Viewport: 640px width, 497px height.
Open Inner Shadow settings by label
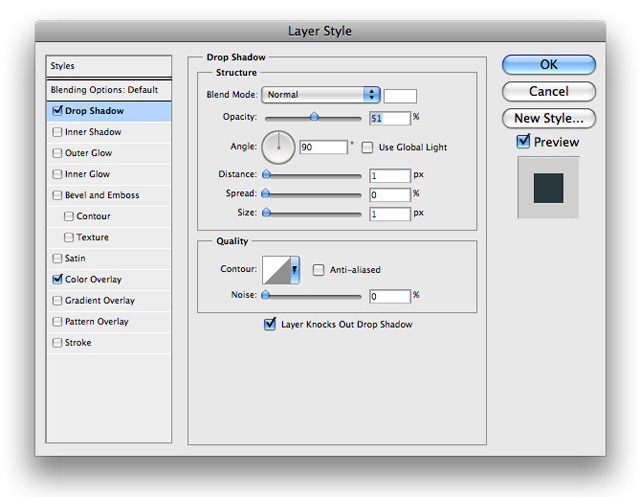tap(93, 132)
